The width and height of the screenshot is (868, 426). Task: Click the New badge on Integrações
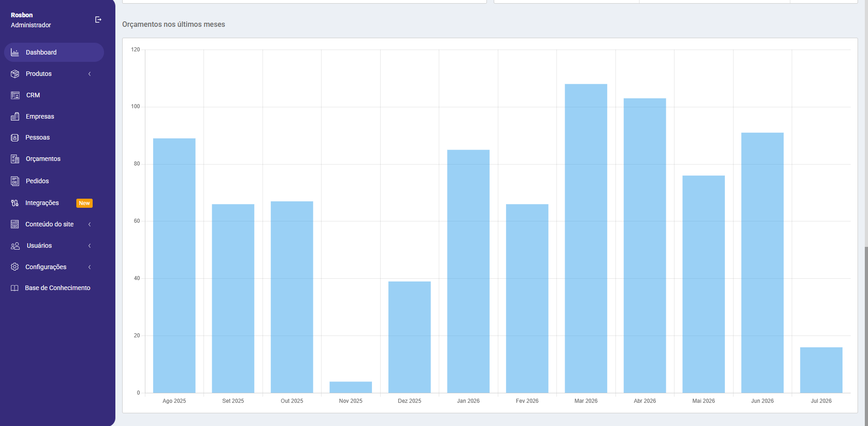[x=84, y=203]
